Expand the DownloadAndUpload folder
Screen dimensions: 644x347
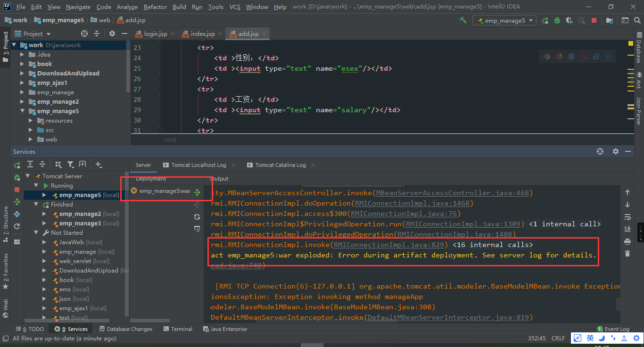coord(22,73)
